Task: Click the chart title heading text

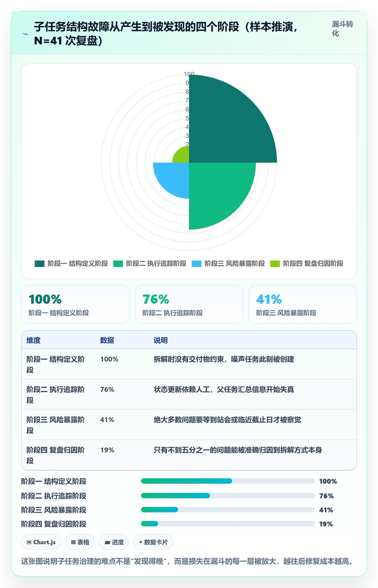Action: tap(166, 34)
